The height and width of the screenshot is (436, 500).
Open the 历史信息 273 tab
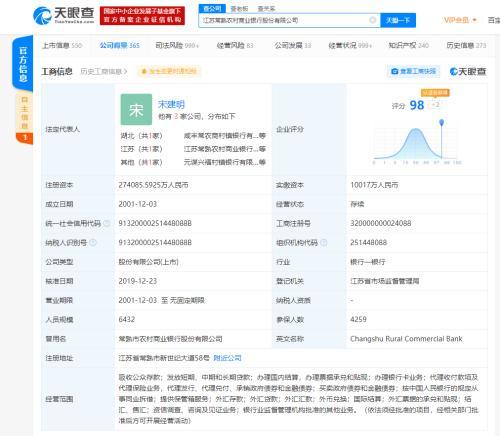click(466, 45)
